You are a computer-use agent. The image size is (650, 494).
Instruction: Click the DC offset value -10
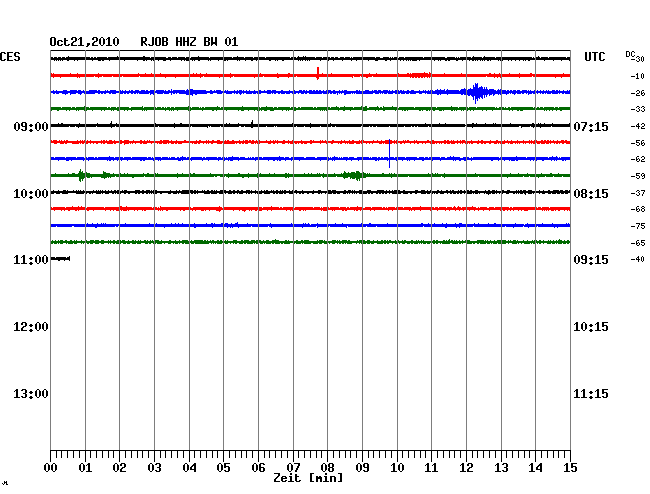pos(638,76)
